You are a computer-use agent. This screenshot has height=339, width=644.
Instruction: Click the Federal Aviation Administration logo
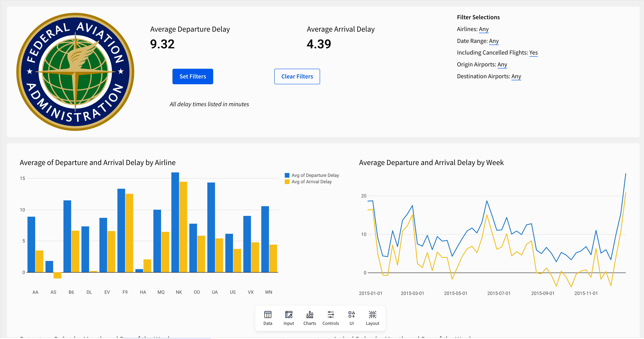click(x=75, y=72)
